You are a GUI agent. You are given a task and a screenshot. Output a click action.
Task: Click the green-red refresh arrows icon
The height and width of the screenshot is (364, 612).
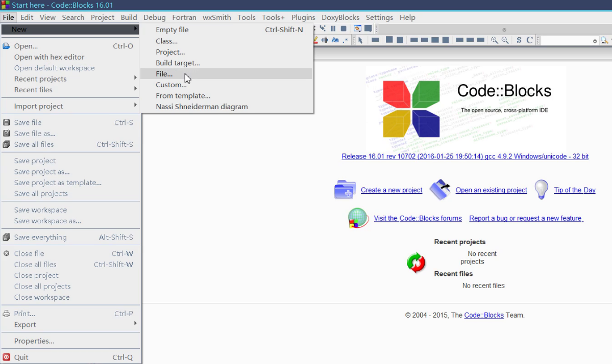(x=416, y=263)
